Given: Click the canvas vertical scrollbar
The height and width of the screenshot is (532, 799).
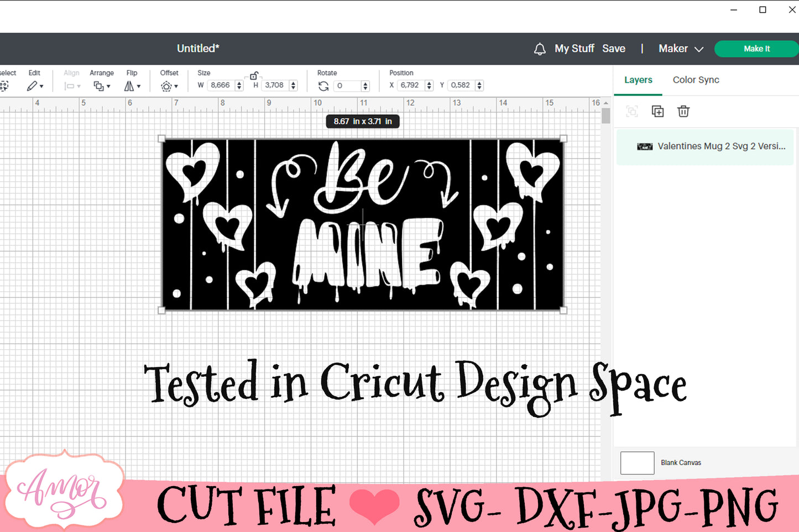Looking at the screenshot, I should [606, 115].
